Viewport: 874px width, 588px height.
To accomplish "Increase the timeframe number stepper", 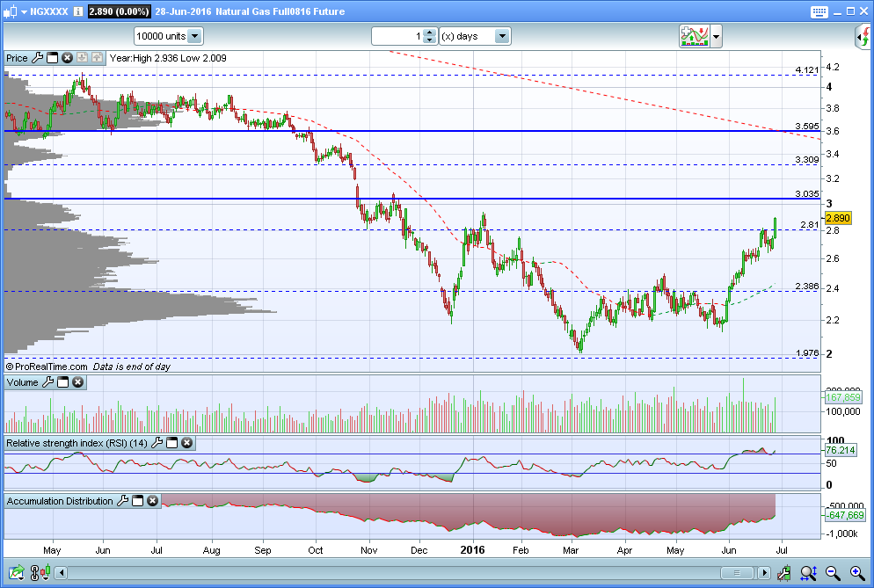I will (429, 33).
